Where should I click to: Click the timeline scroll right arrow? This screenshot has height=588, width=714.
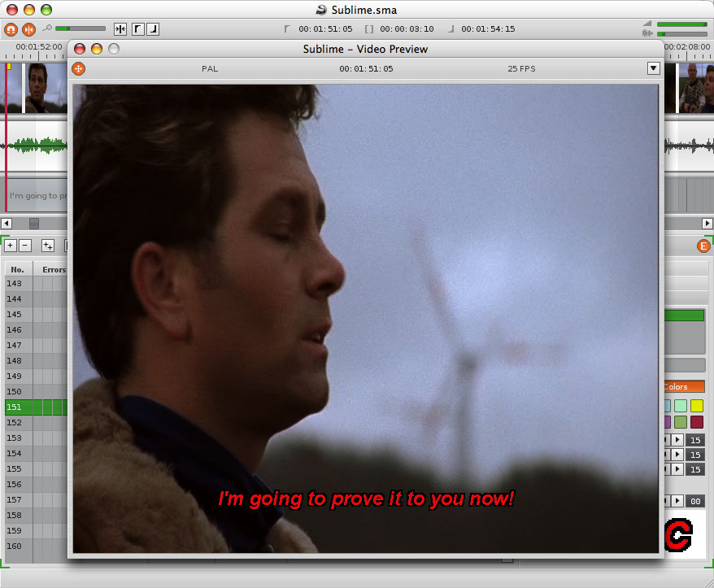point(707,223)
